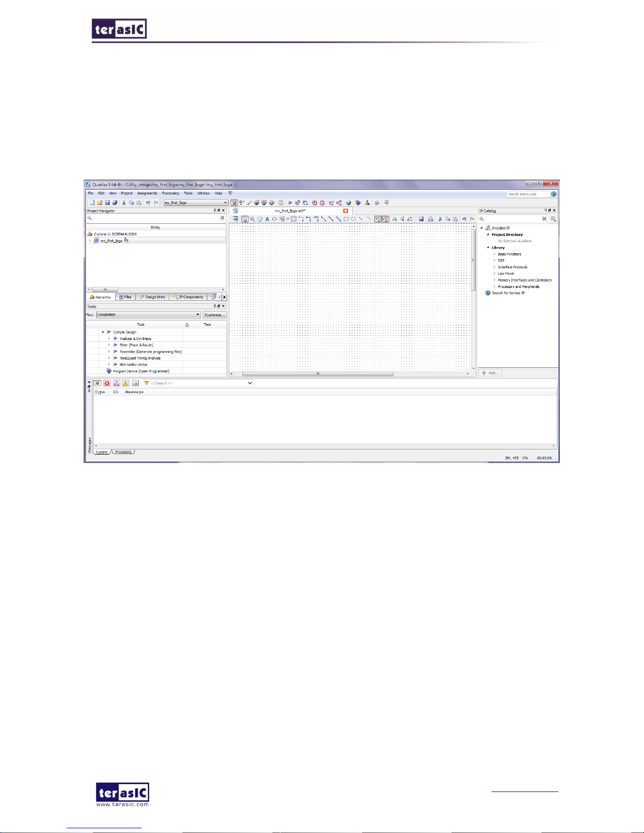
Task: Close the my_first_fpga.bdf tab
Action: click(345, 211)
